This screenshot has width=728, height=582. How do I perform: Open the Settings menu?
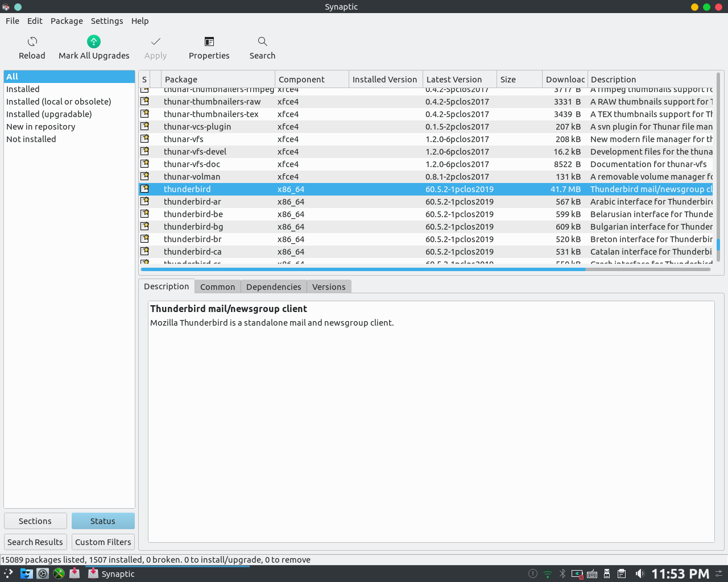coord(107,21)
